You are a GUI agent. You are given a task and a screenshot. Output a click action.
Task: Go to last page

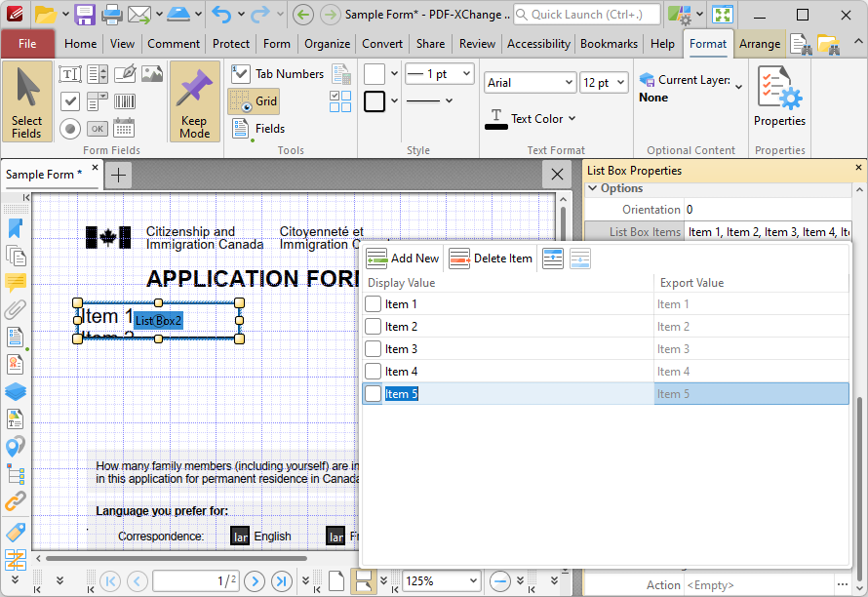[282, 581]
